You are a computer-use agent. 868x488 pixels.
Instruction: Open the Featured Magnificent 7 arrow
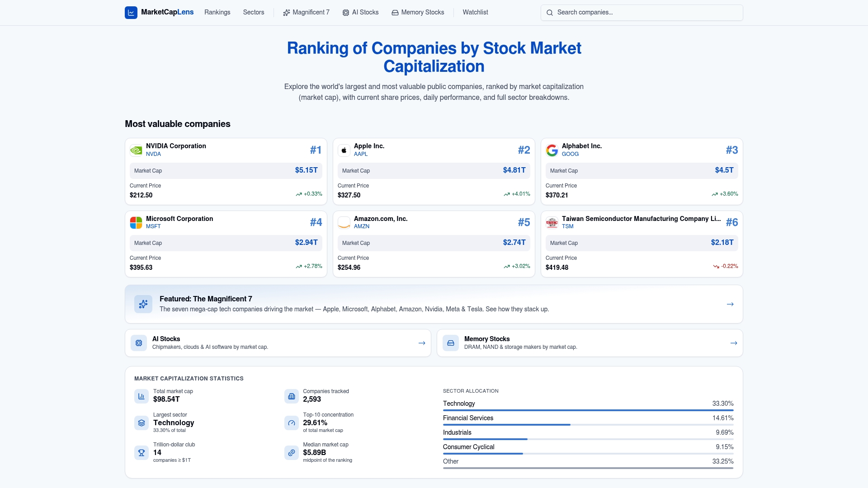pyautogui.click(x=730, y=304)
